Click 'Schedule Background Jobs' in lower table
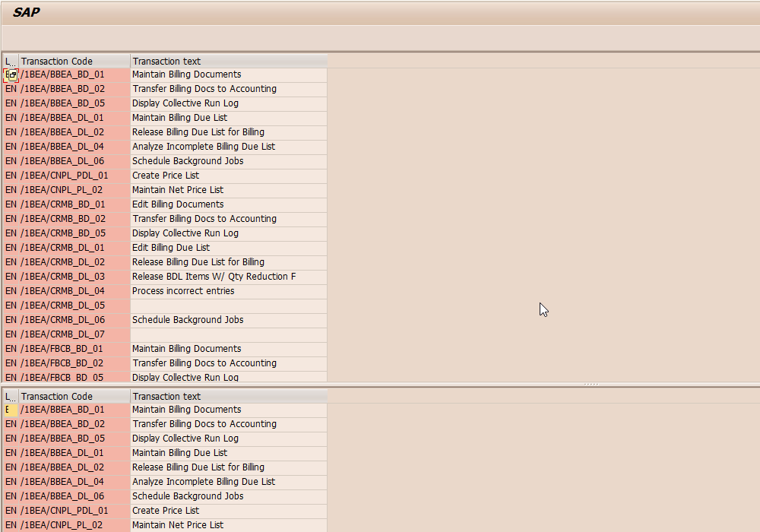The image size is (760, 532). [x=188, y=496]
